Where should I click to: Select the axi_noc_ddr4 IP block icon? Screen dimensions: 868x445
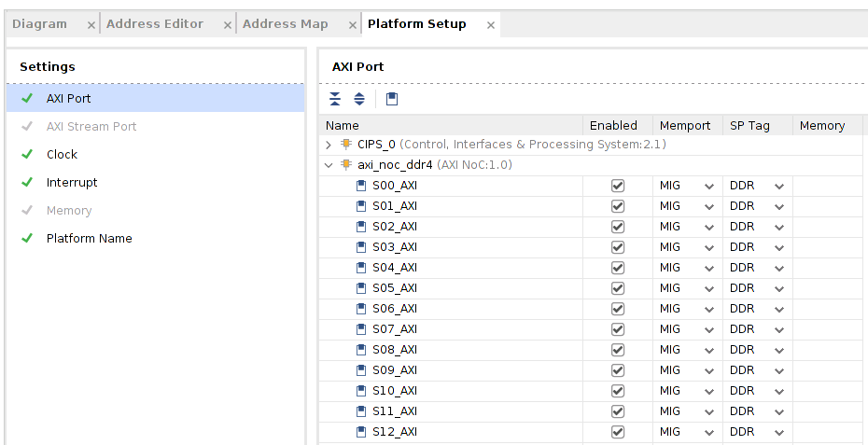pos(346,165)
